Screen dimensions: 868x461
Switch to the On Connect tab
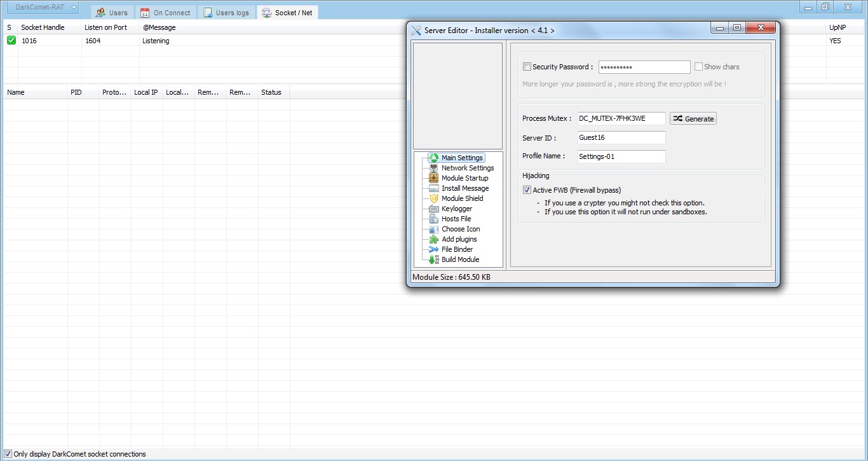point(165,13)
